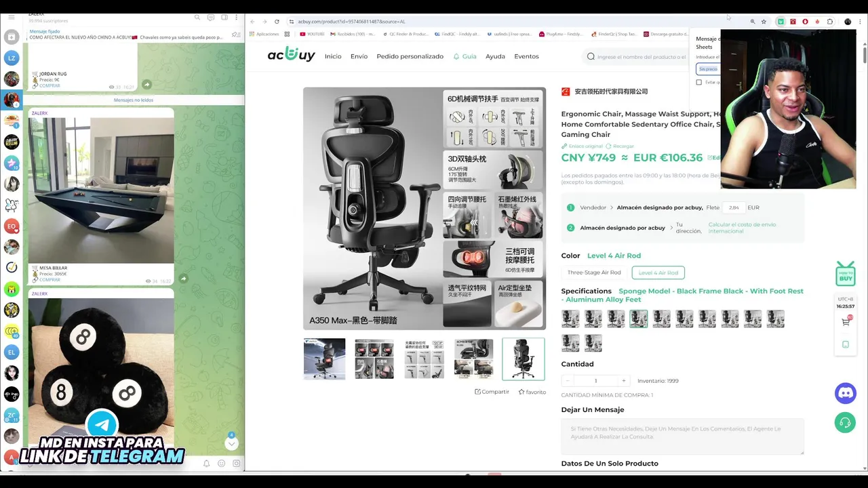Bookmark this page with star icon
Viewport: 868px width, 488px height.
tap(764, 22)
